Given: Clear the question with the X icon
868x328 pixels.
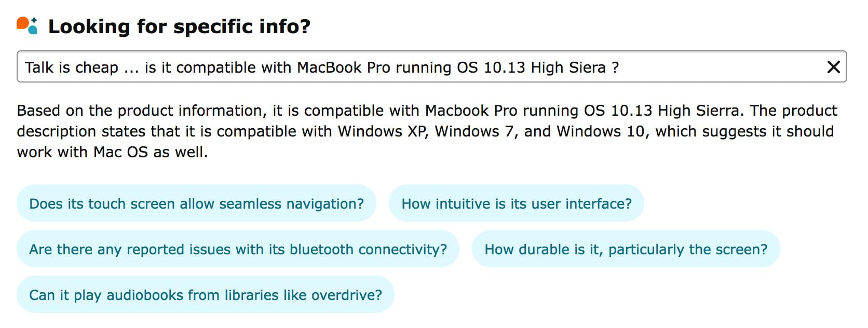Looking at the screenshot, I should click(x=833, y=67).
